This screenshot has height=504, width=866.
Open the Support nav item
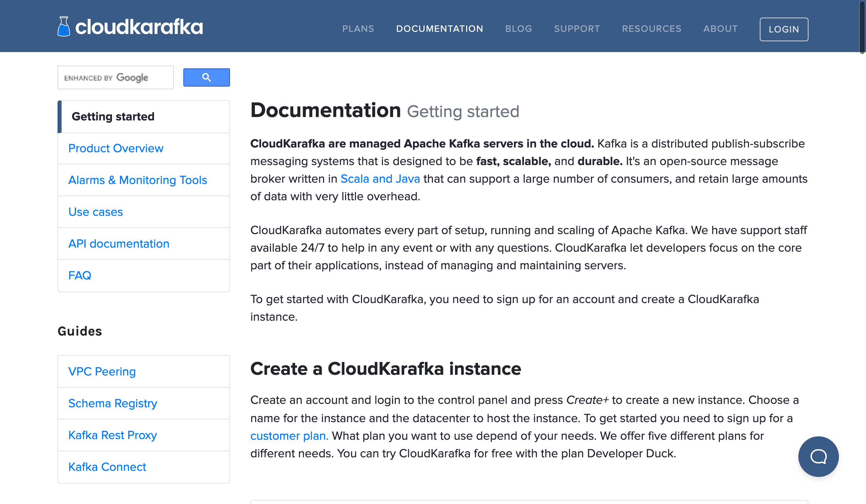point(577,29)
